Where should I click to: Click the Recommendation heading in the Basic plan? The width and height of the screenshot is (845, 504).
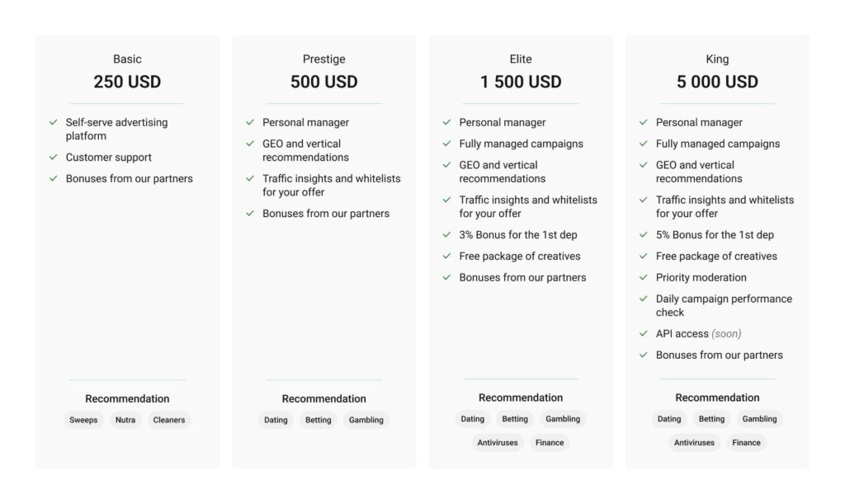click(x=127, y=398)
